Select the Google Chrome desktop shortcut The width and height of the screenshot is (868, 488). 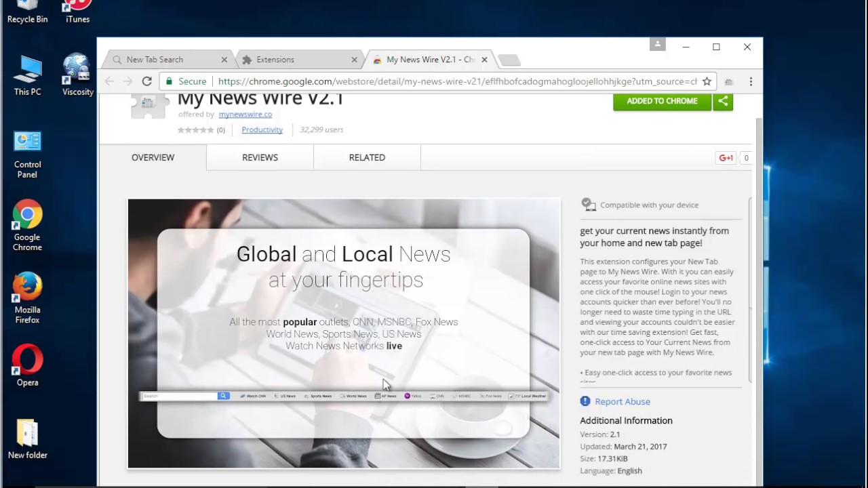[x=27, y=226]
